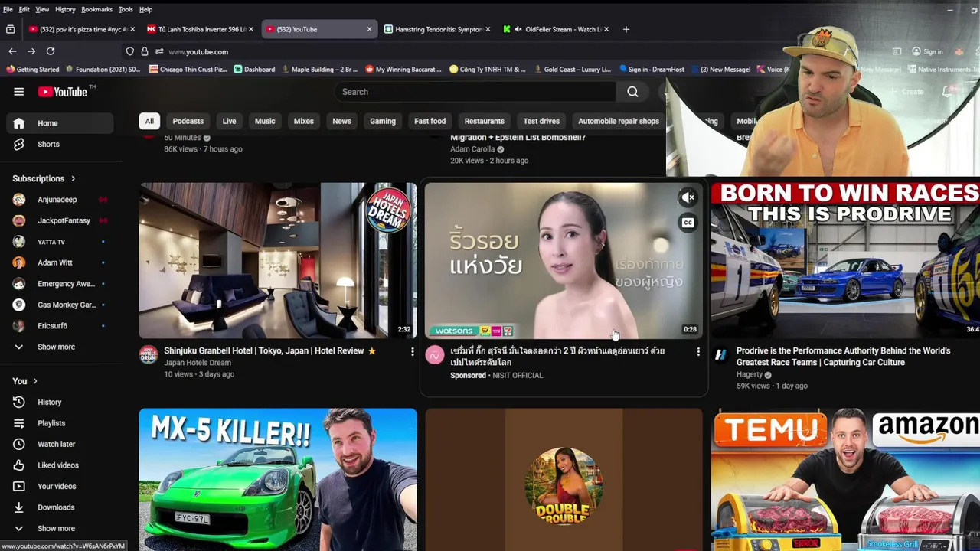Select the Automobile repair shops chip
980x551 pixels.
619,121
